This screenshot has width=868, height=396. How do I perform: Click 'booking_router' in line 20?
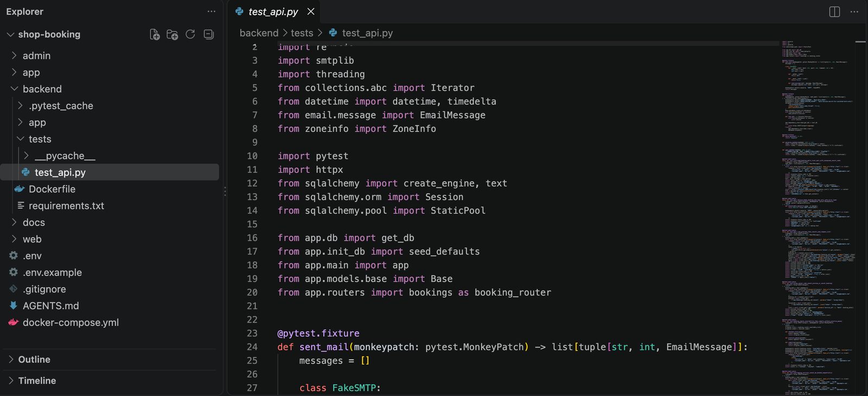[513, 292]
